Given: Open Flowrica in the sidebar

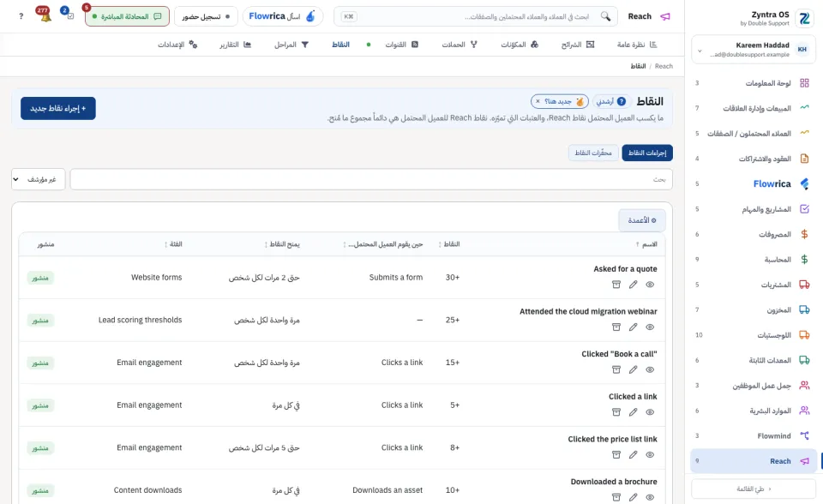Looking at the screenshot, I should pos(753,183).
